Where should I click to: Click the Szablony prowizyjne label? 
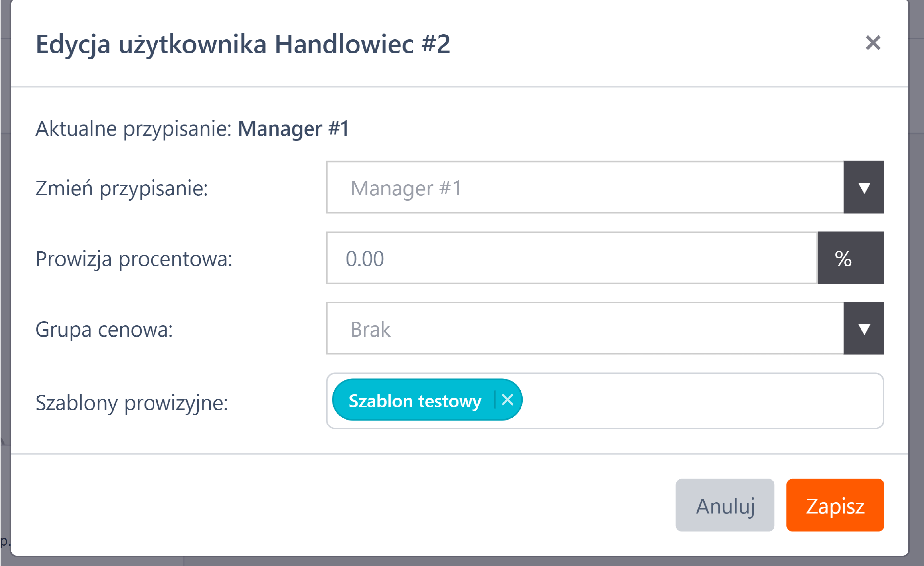(132, 403)
